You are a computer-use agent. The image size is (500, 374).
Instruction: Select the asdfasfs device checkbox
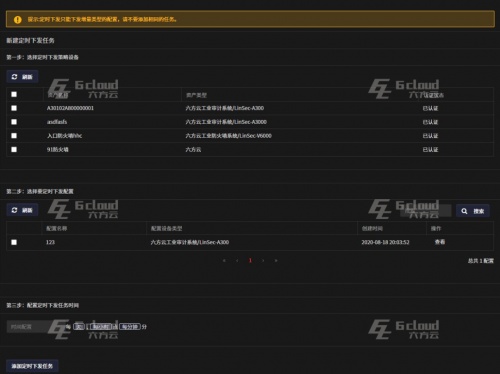pos(14,122)
